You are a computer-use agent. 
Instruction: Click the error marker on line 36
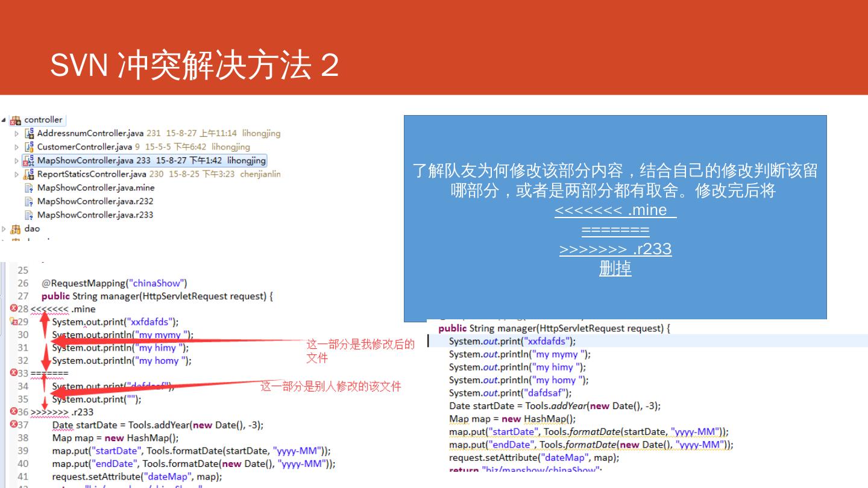point(13,411)
